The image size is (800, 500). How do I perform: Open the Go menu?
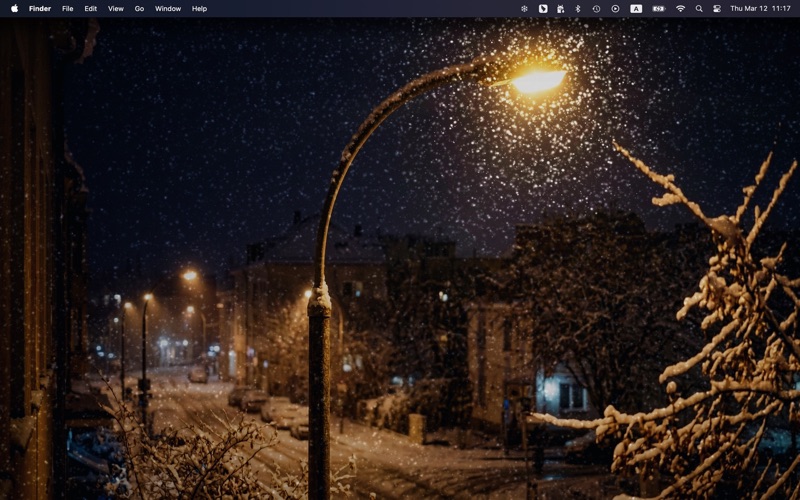[x=139, y=8]
